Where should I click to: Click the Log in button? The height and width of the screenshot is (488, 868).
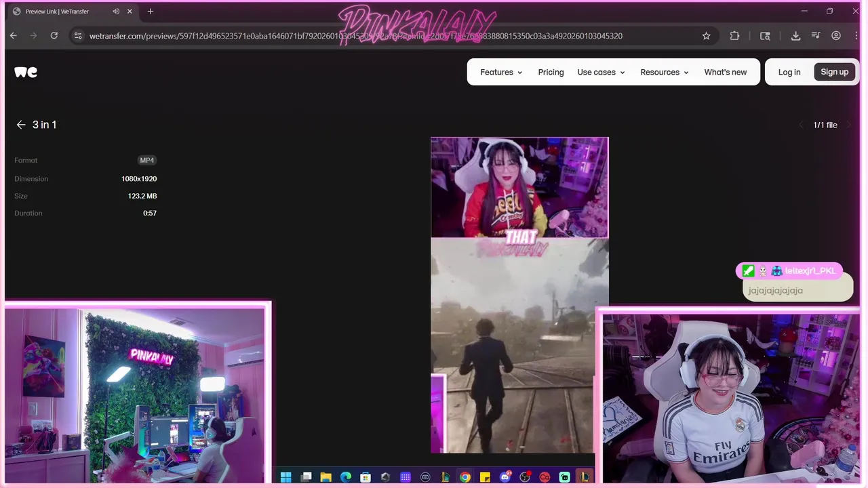[x=789, y=72]
